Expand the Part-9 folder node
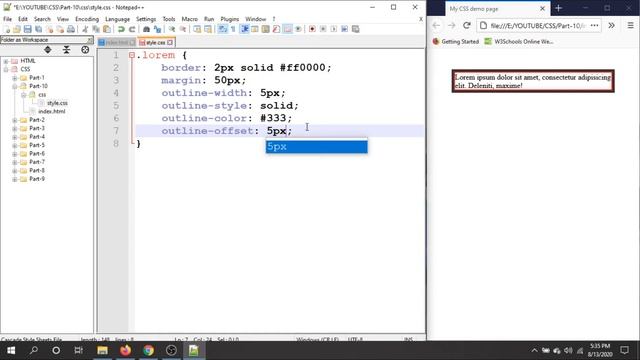The image size is (640, 360). coord(15,179)
